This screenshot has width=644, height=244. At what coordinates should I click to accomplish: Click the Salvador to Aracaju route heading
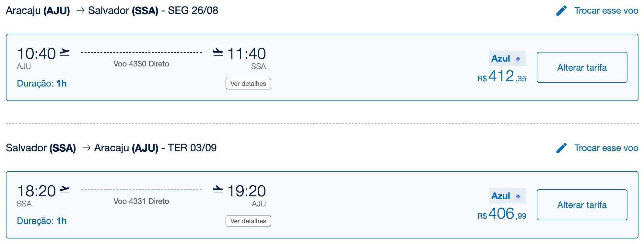111,148
